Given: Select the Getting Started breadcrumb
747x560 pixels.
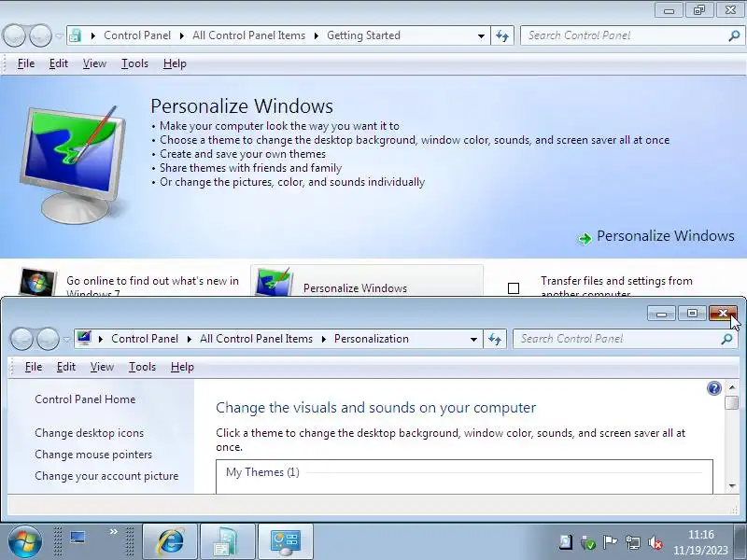Looking at the screenshot, I should click(363, 35).
